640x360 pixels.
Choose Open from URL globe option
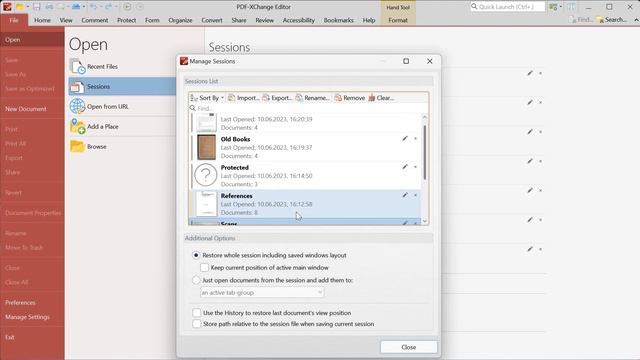[122, 107]
